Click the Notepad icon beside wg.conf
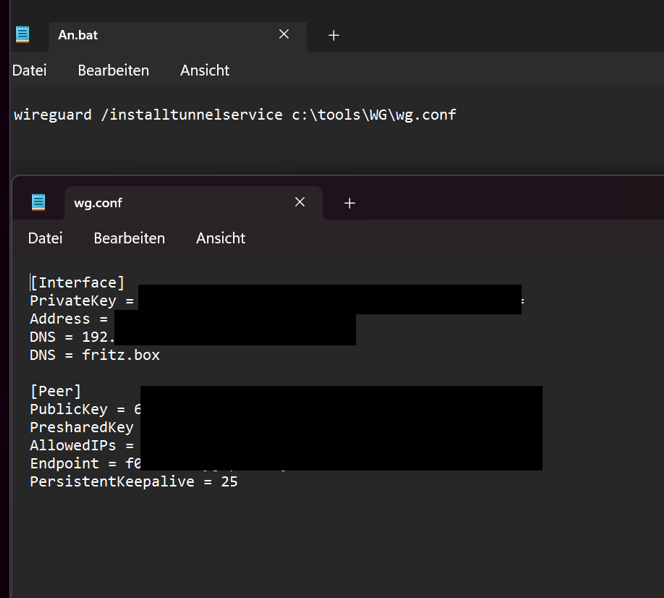 [38, 203]
